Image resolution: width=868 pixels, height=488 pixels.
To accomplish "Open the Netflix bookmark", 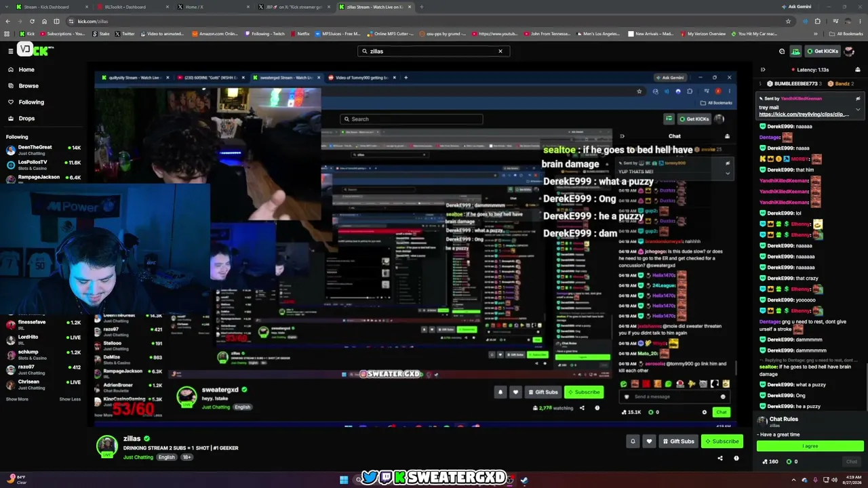I will point(300,33).
